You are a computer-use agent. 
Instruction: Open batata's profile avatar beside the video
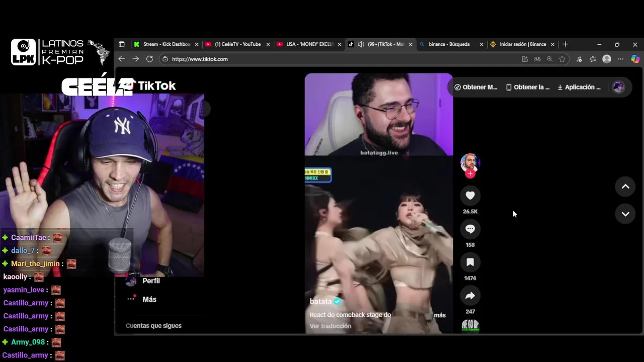click(x=470, y=163)
